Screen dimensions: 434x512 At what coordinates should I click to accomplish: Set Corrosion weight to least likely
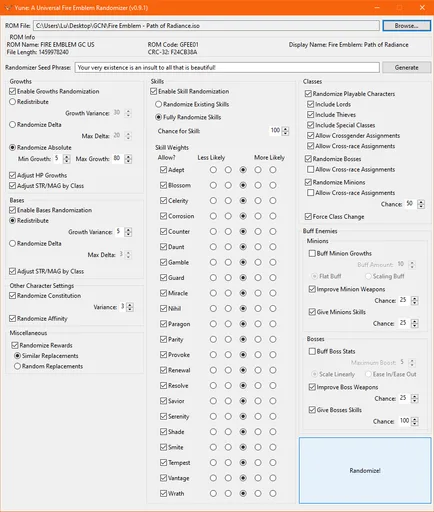click(213, 216)
